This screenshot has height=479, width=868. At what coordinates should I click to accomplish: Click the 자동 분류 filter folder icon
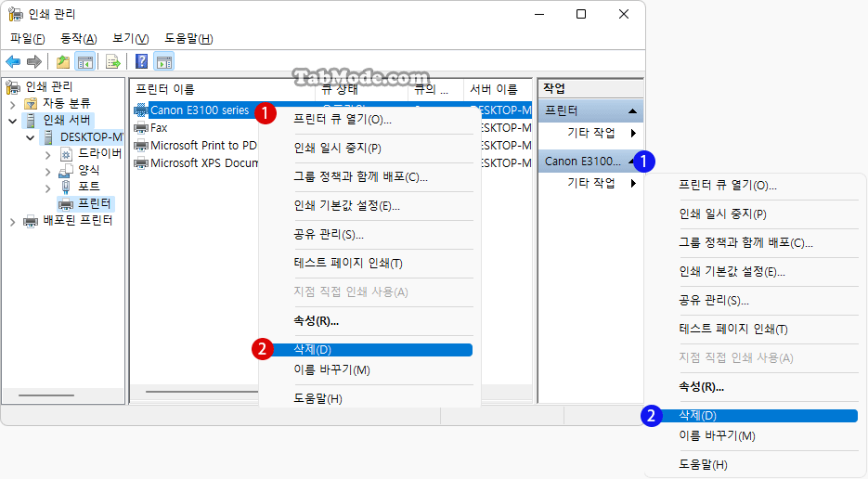point(31,104)
